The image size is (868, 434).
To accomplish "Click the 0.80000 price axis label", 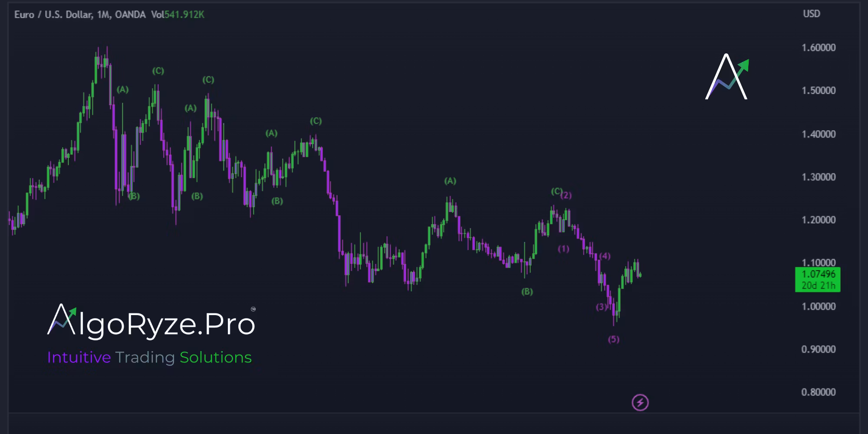I will point(818,392).
